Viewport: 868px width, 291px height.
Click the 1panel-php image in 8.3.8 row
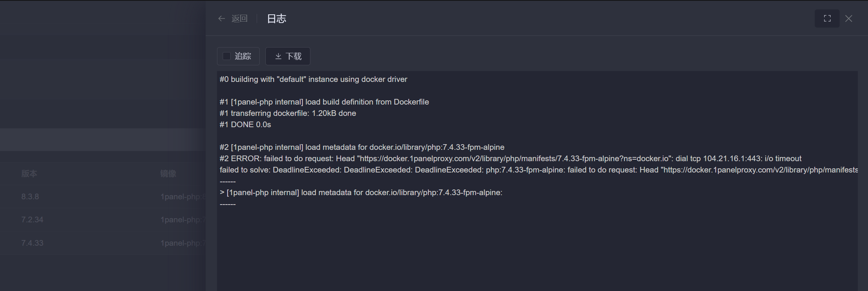[x=183, y=197]
